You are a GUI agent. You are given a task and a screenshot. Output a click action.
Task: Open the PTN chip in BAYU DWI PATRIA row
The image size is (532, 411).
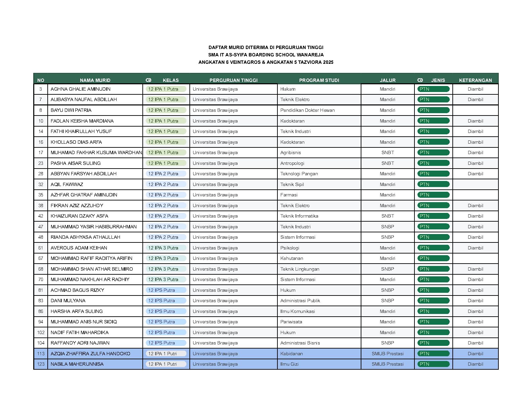pyautogui.click(x=433, y=110)
